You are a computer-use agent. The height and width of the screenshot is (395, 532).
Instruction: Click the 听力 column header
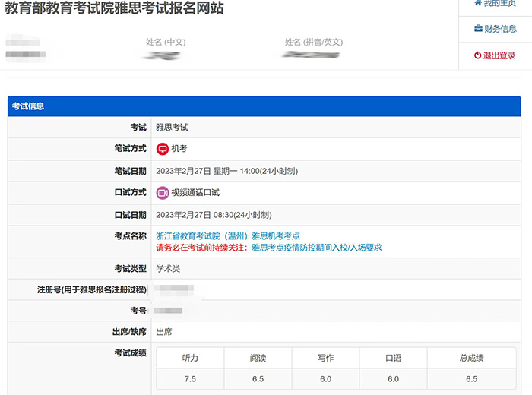tap(190, 358)
